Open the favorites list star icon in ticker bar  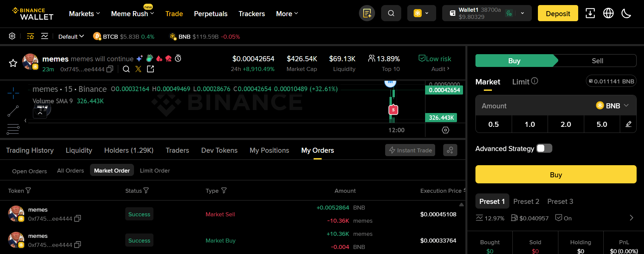(x=31, y=36)
